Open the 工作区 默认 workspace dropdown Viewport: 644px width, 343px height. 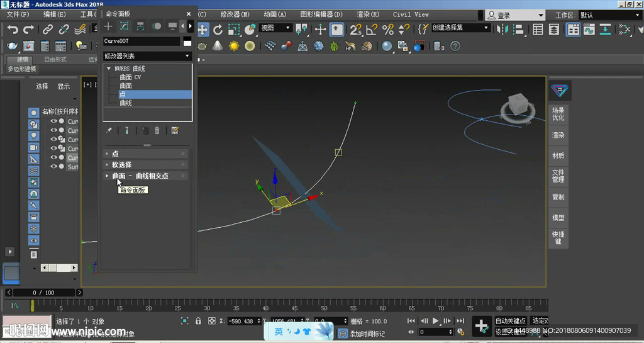(610, 15)
